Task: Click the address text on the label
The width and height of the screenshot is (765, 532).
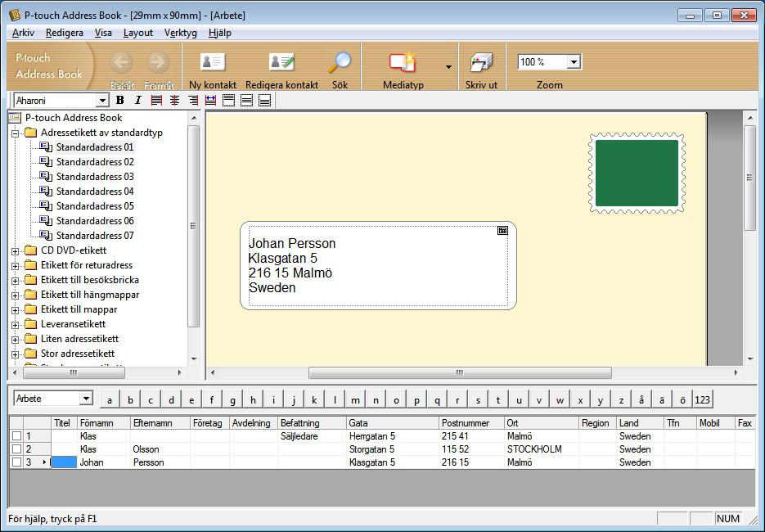Action: pos(292,265)
